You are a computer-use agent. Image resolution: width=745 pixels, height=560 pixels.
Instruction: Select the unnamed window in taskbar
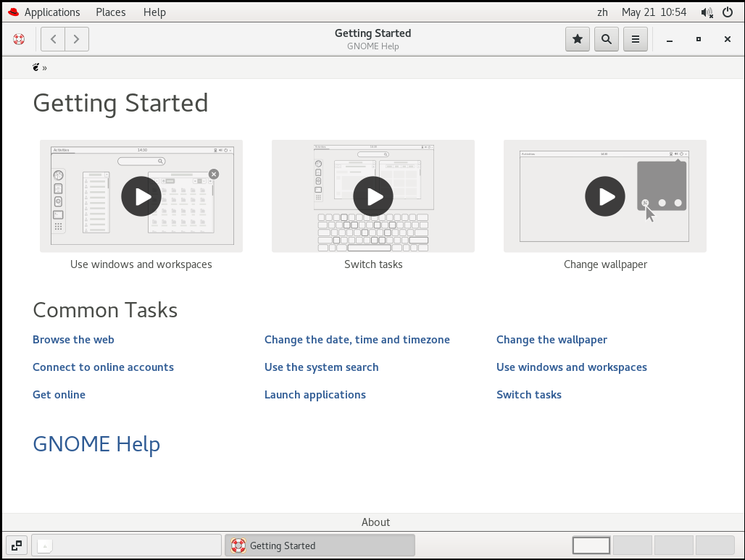point(126,546)
